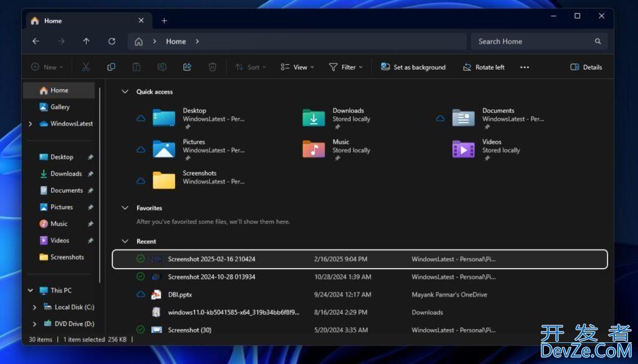The height and width of the screenshot is (364, 638).
Task: Click the Copy icon in toolbar
Action: (111, 67)
